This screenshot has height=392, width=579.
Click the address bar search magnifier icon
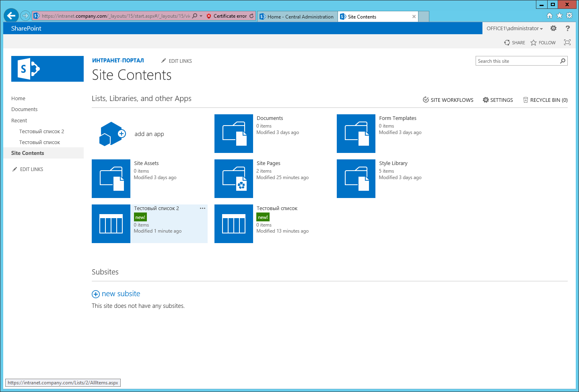click(195, 16)
